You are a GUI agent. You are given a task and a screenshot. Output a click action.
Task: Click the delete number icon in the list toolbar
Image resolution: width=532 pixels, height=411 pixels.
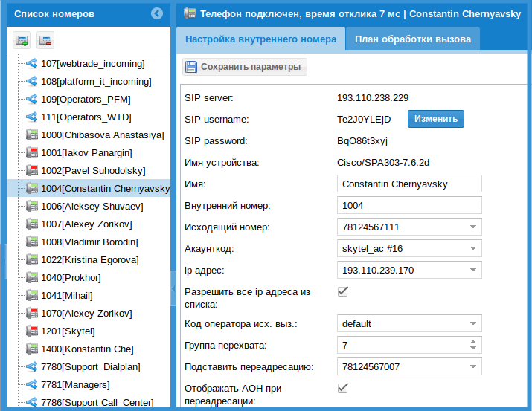(x=45, y=40)
